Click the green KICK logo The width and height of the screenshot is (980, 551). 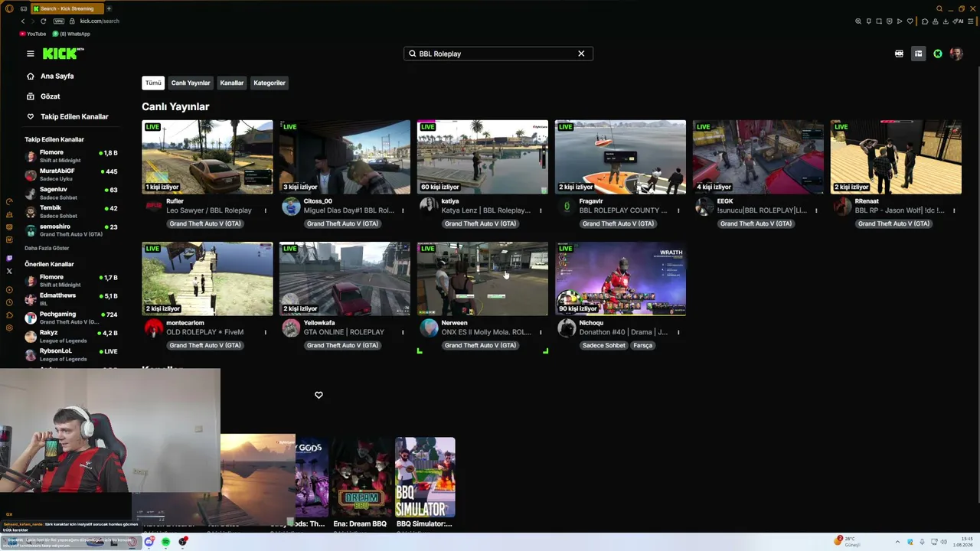[63, 54]
